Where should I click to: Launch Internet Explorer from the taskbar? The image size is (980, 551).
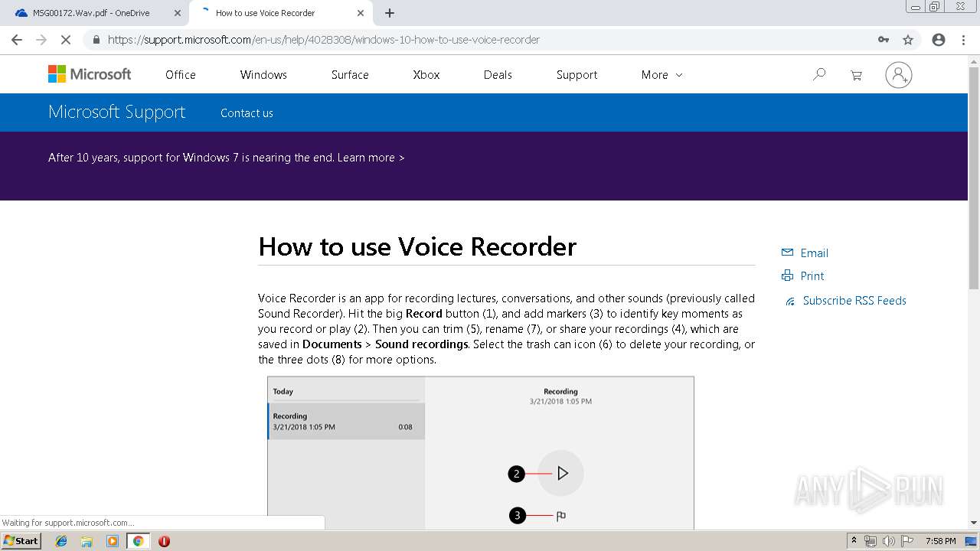(x=61, y=541)
